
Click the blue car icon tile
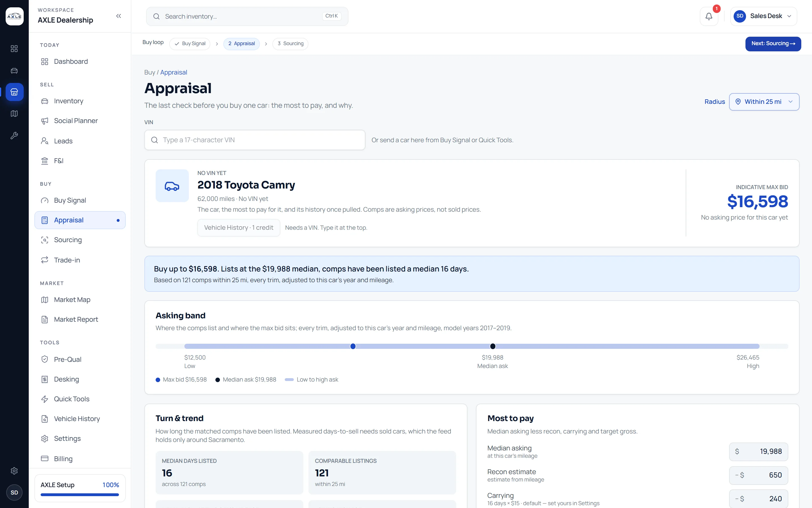click(172, 186)
